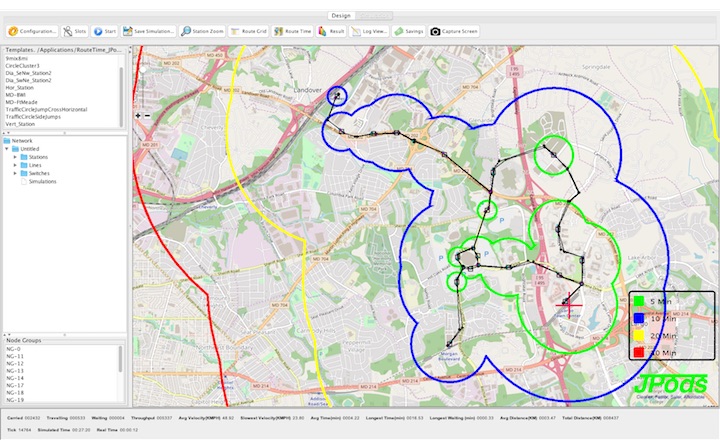The height and width of the screenshot is (440, 720).
Task: Collapse the Untitled network node
Action: coord(8,149)
